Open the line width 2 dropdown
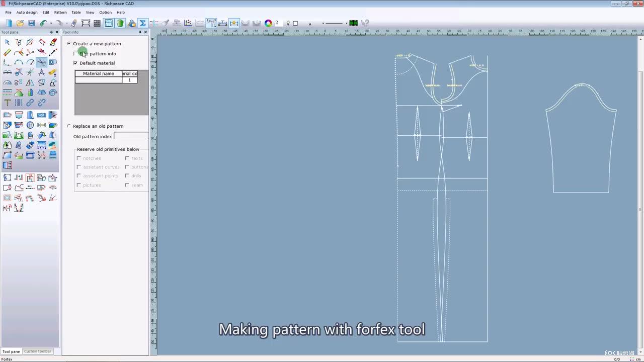 coord(281,23)
